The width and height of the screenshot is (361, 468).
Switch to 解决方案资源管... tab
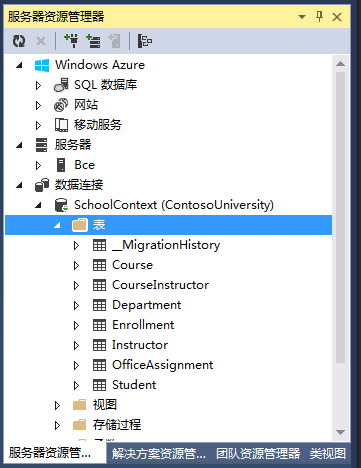point(158,453)
